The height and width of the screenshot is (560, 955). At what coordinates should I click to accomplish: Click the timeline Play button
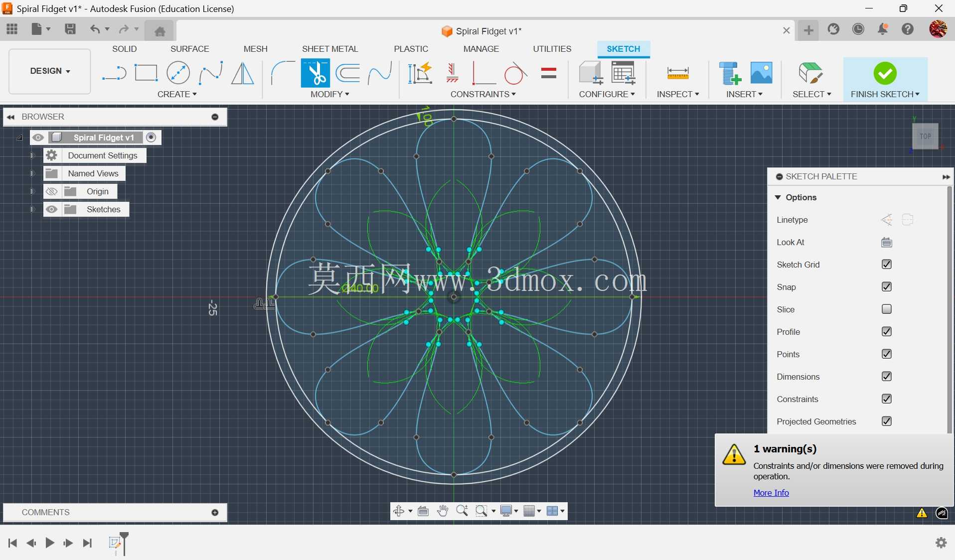(49, 543)
